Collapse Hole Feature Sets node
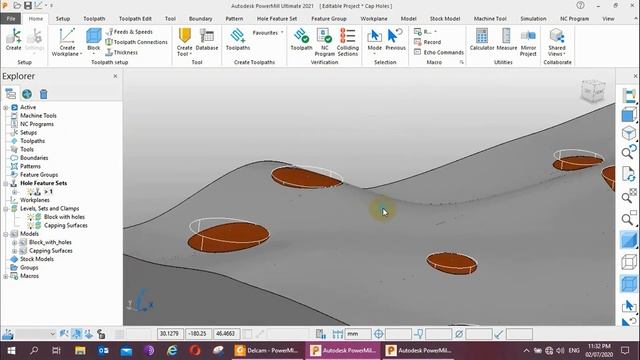The height and width of the screenshot is (360, 640). pyautogui.click(x=6, y=183)
